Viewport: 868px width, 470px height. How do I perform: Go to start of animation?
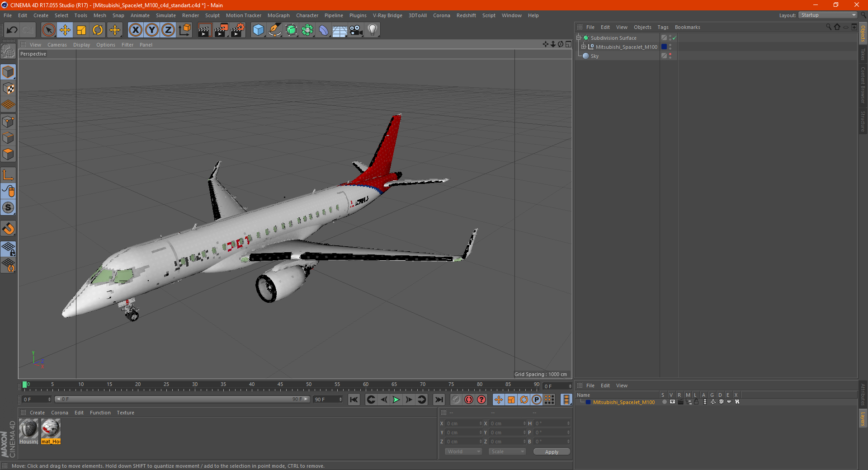354,399
